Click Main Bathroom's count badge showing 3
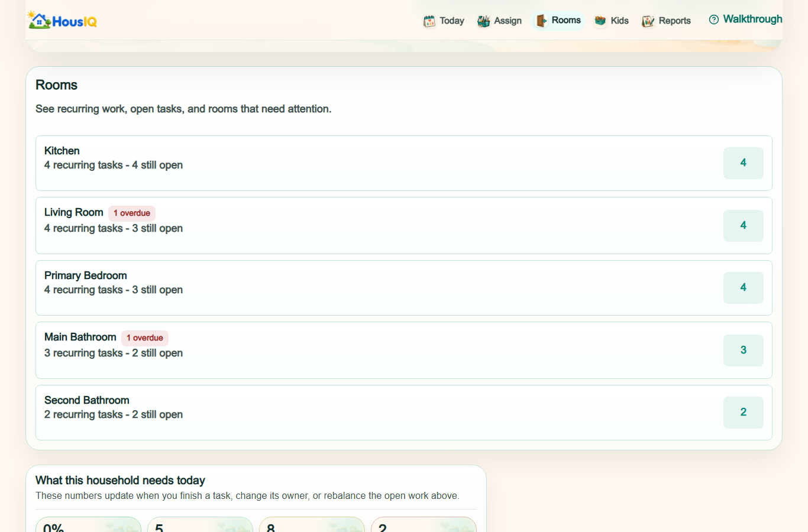 [744, 351]
